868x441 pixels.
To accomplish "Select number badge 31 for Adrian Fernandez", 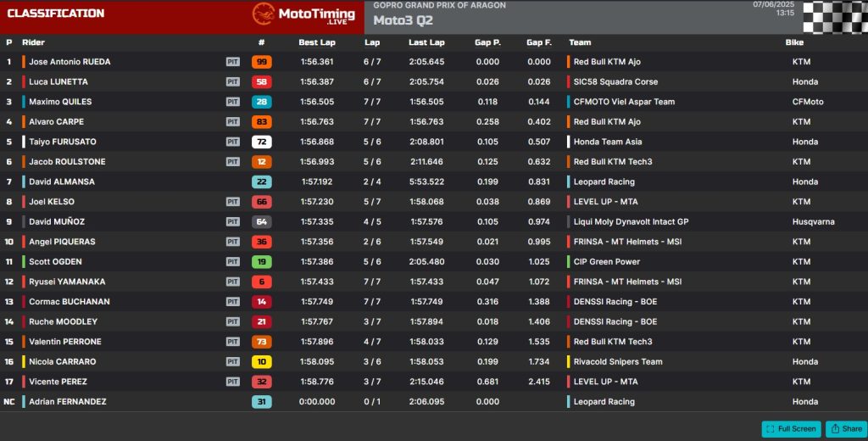I will pos(261,401).
